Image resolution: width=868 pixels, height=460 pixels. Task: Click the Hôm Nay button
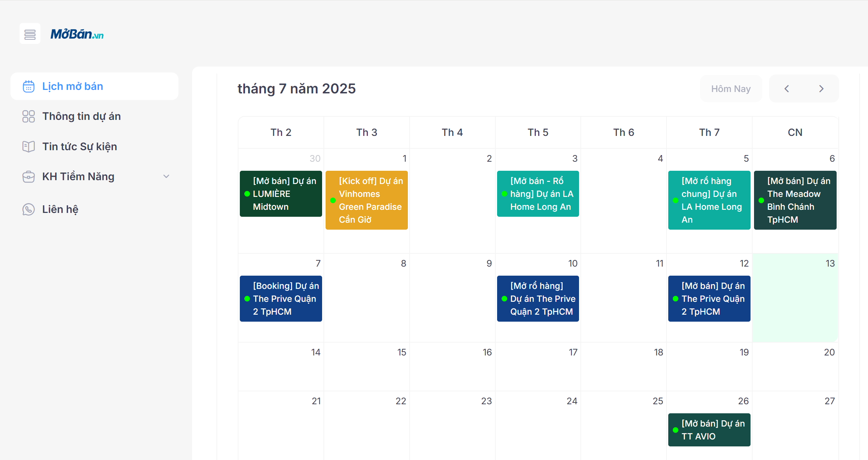[731, 89]
